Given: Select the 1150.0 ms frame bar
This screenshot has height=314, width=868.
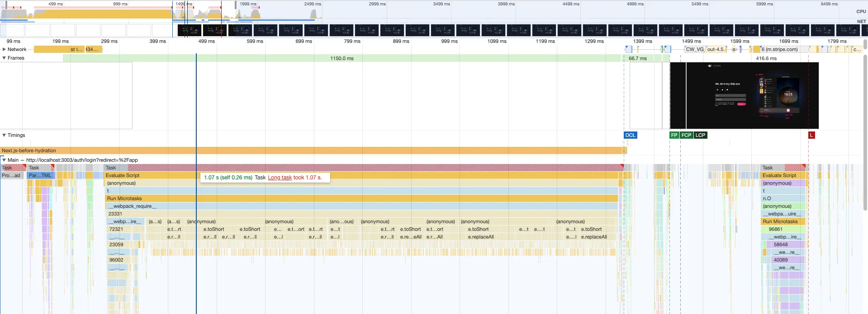Looking at the screenshot, I should point(342,58).
